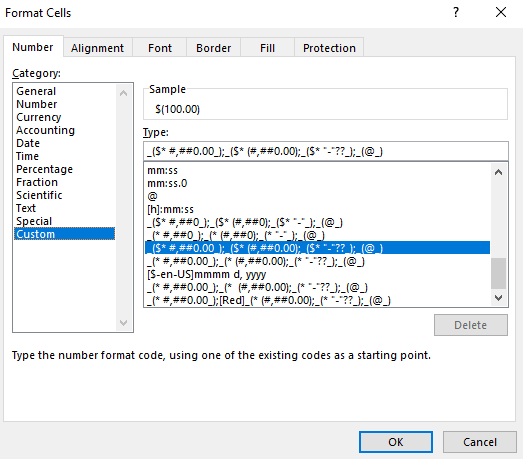Click the Cancel button
The height and width of the screenshot is (459, 523).
tap(480, 442)
